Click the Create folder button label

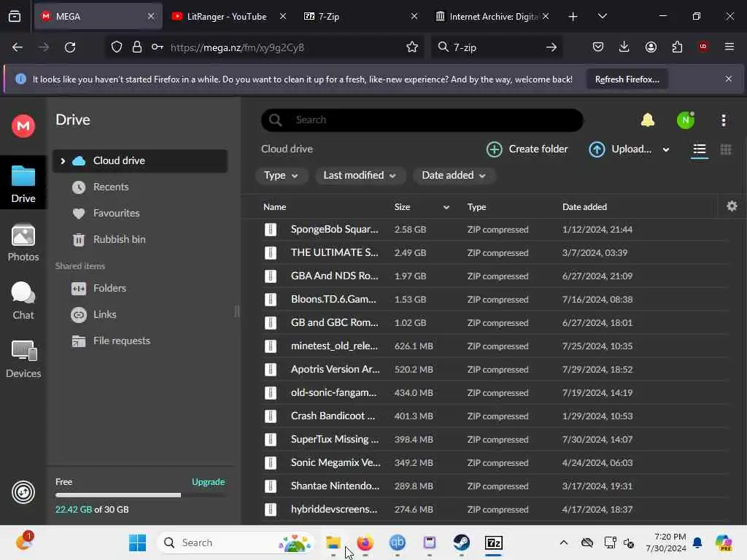tap(538, 149)
